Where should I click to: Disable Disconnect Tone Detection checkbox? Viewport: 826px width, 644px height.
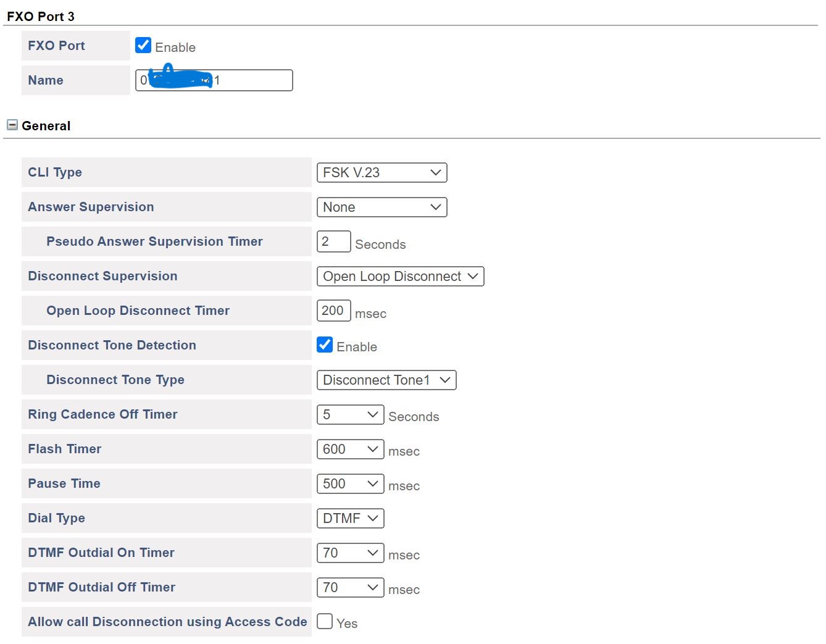coord(325,345)
